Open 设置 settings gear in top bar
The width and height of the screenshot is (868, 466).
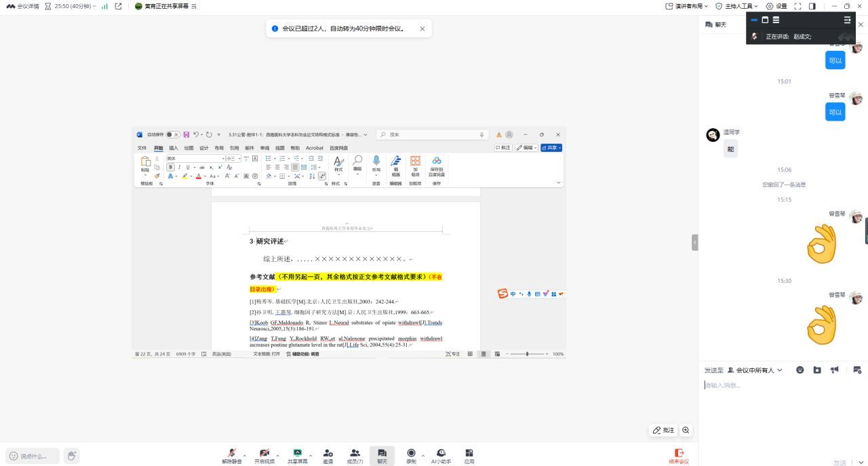pos(776,6)
